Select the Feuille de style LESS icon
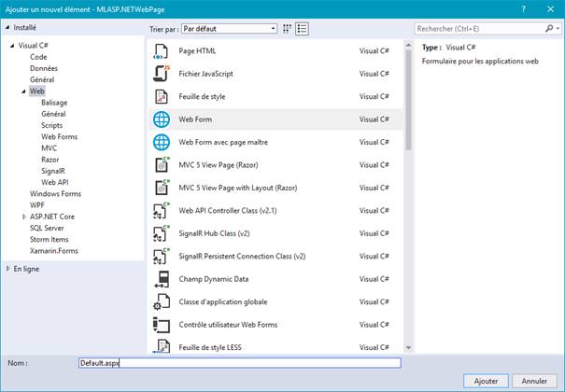The image size is (565, 392). (x=161, y=346)
